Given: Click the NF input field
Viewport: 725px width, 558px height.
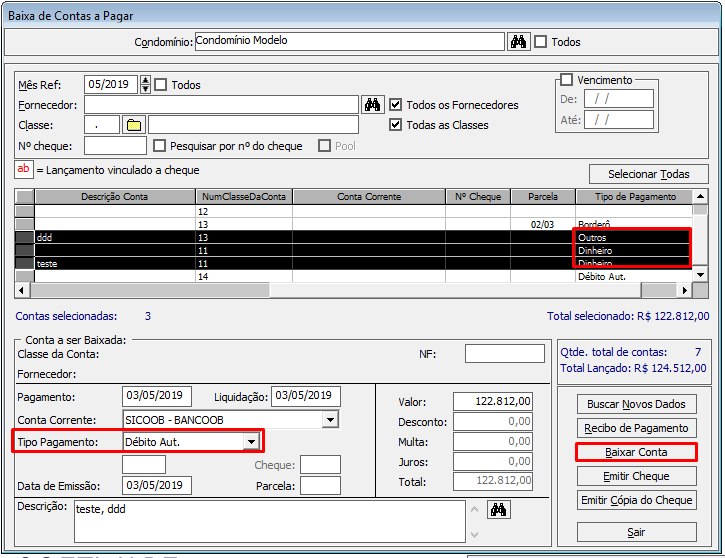Looking at the screenshot, I should pos(505,354).
